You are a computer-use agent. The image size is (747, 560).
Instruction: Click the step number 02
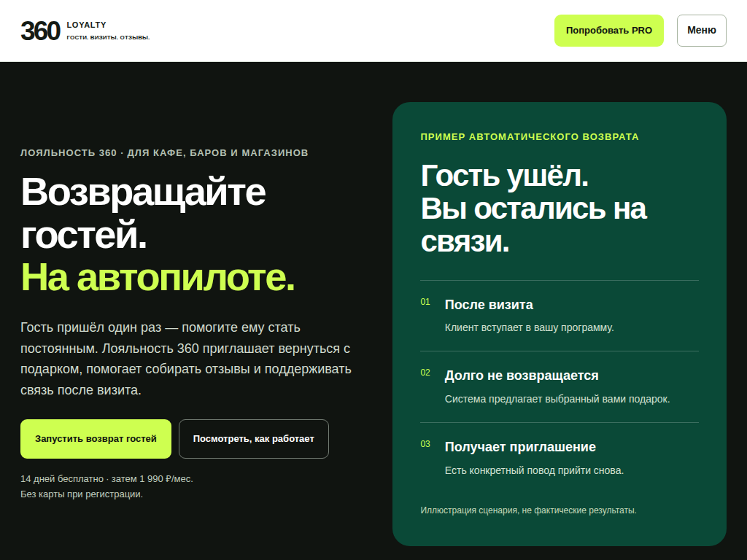[x=425, y=373]
